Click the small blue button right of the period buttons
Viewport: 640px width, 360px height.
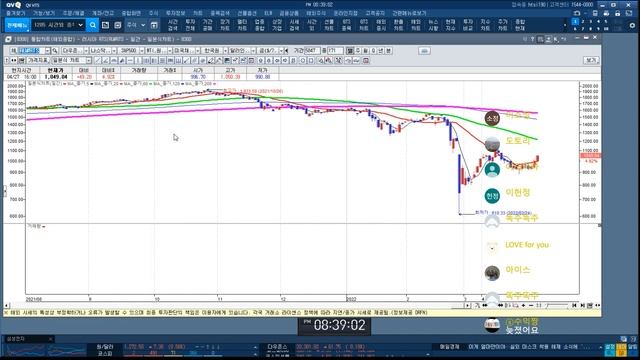[424, 51]
